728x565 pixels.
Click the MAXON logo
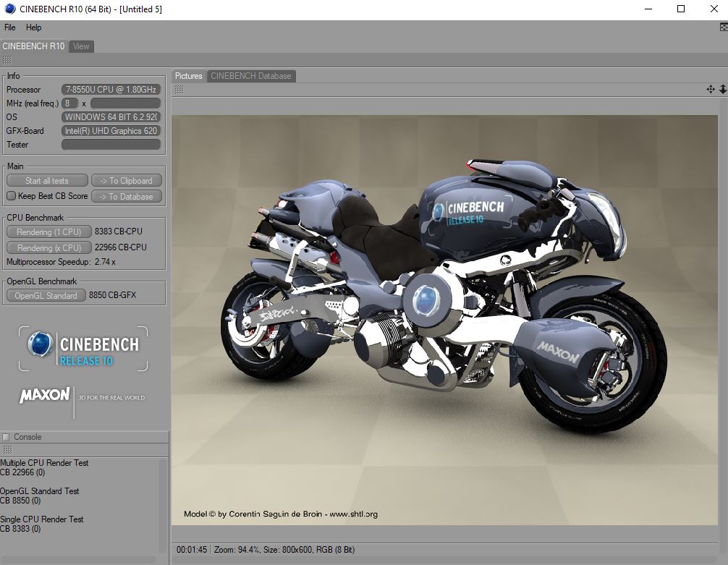tap(45, 395)
